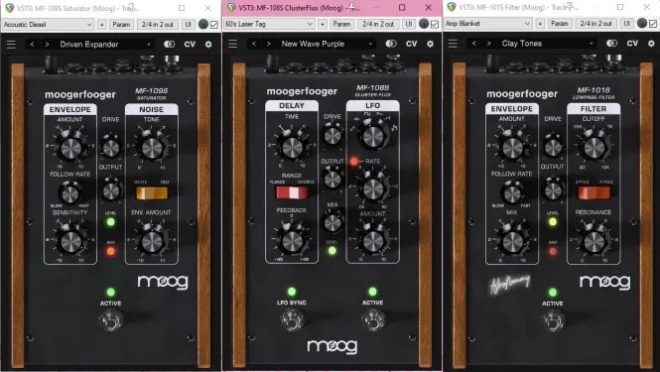The height and width of the screenshot is (372, 660).
Task: Toggle the enable checkbox in ClusterFlux window toolbar
Action: (x=434, y=24)
